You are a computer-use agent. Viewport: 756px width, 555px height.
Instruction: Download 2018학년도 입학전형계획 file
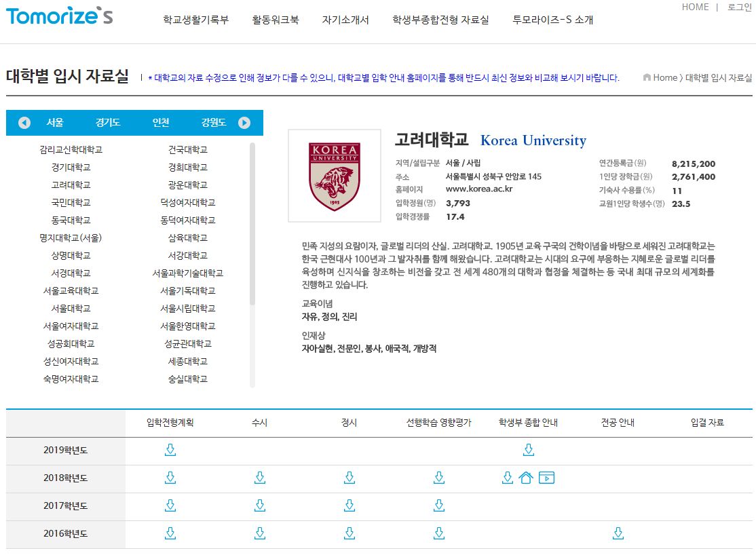pos(170,478)
